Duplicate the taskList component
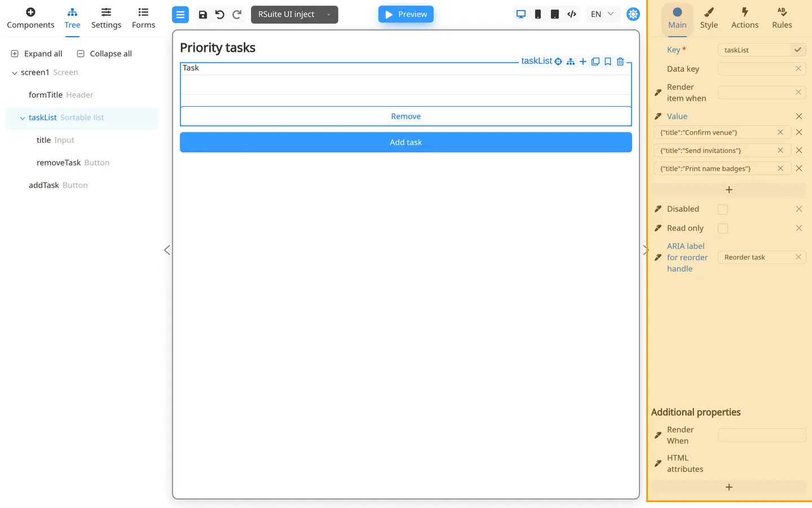812x508 pixels. click(x=595, y=62)
